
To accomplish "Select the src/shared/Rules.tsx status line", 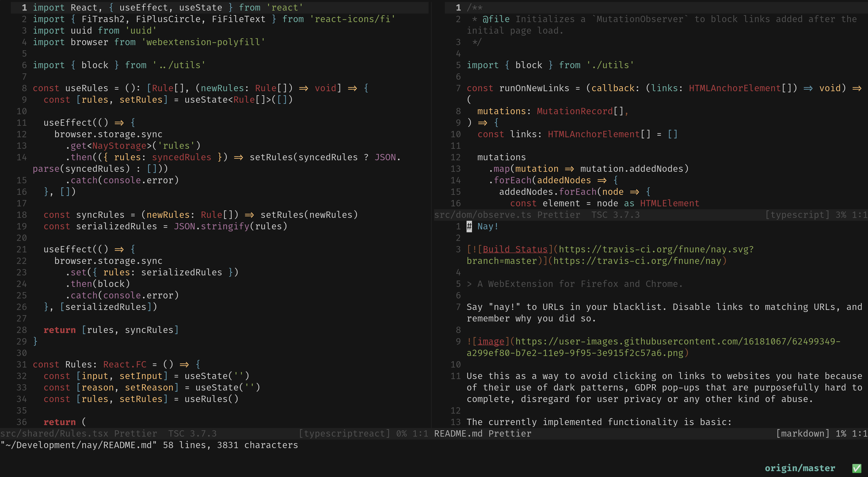I will coord(54,434).
